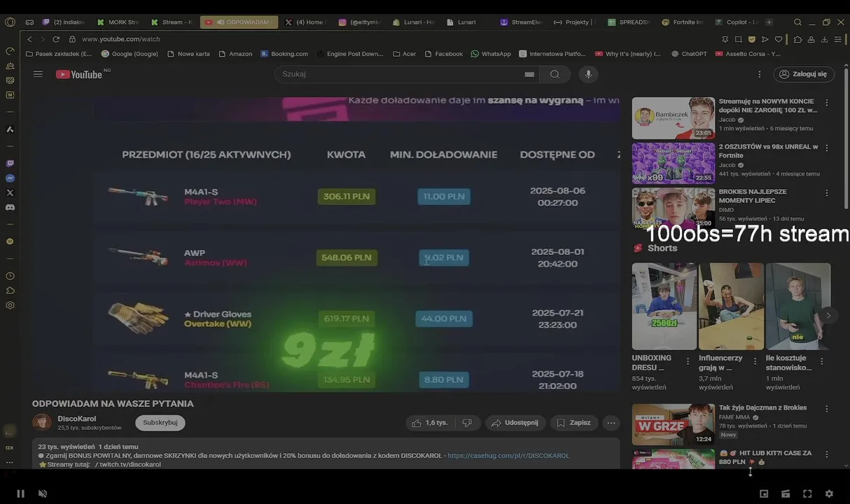
Task: Switch to the Instagram tab
Action: pos(361,22)
